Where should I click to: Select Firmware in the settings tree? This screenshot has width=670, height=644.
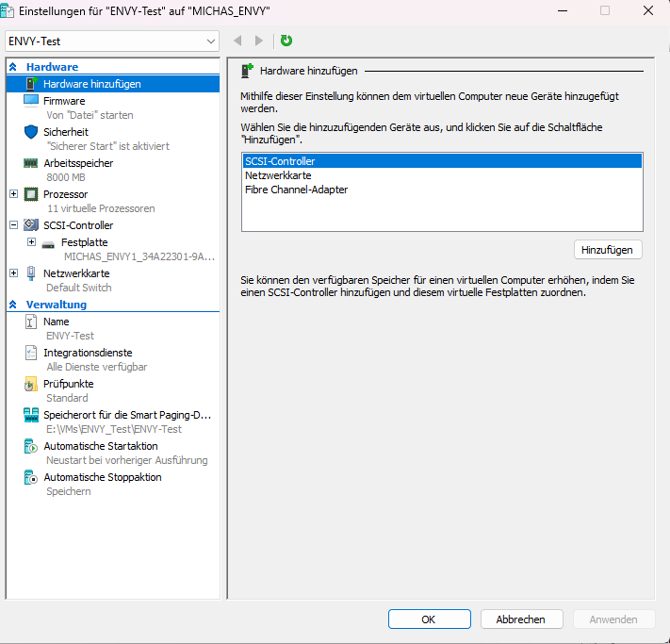tap(64, 101)
